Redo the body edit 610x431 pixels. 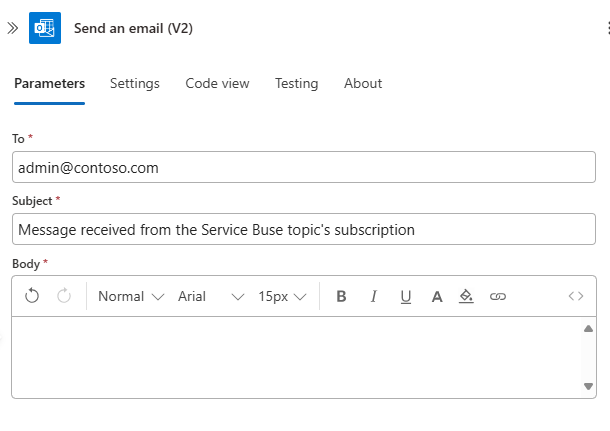[x=64, y=296]
